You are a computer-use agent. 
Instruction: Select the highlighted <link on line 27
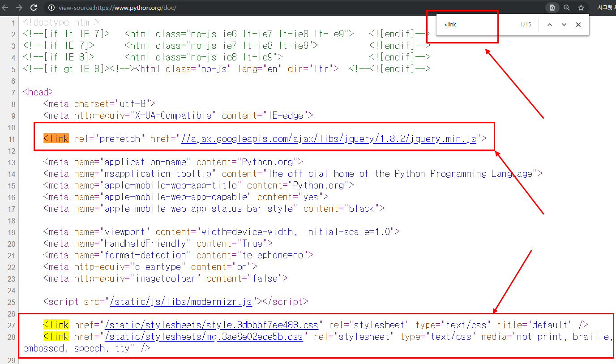(56, 325)
